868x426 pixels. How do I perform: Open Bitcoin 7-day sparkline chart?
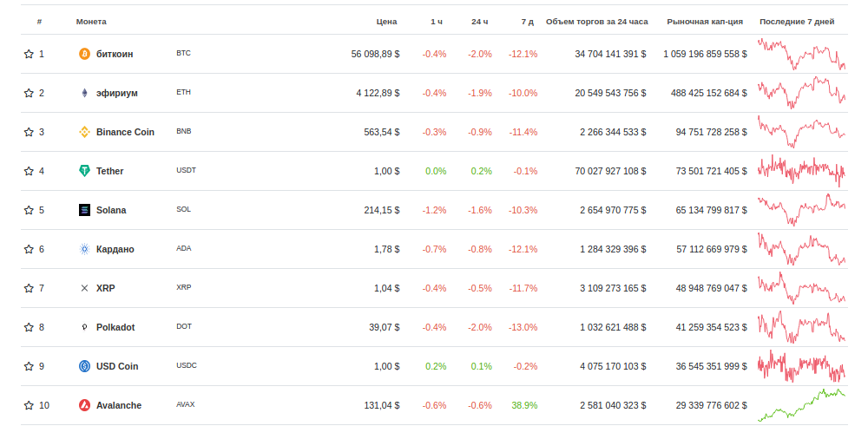(801, 54)
